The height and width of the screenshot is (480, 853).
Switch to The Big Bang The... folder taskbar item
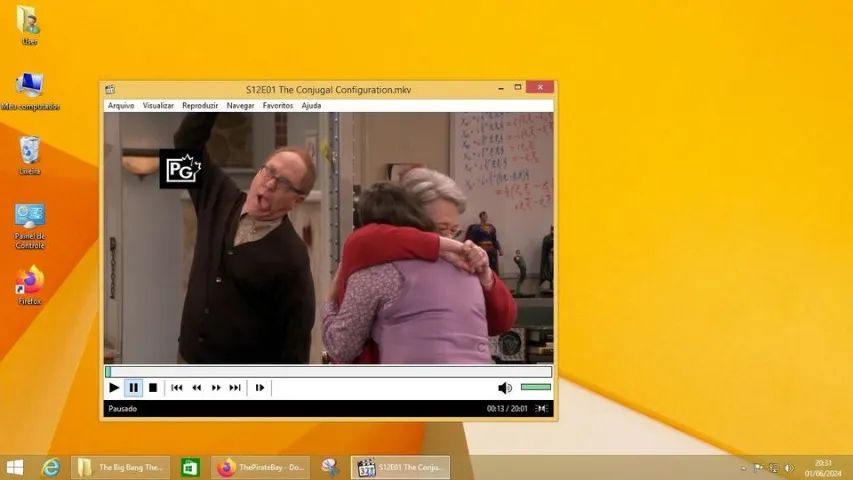121,467
